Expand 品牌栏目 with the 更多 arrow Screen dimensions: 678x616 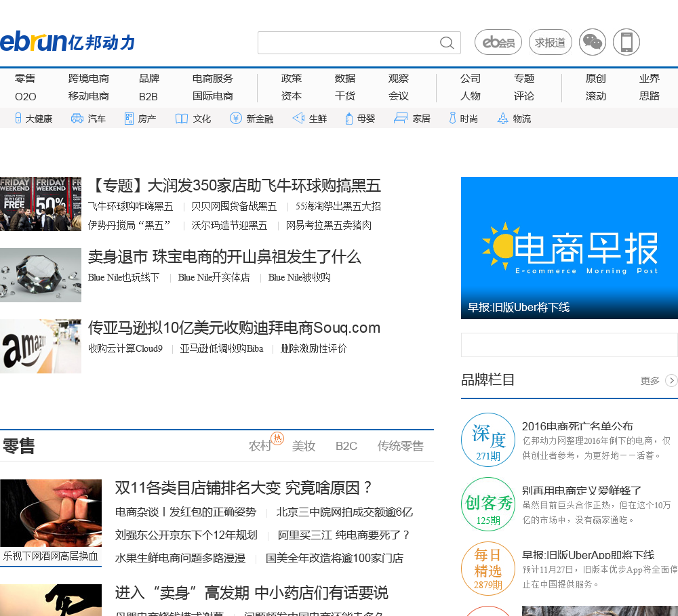671,380
